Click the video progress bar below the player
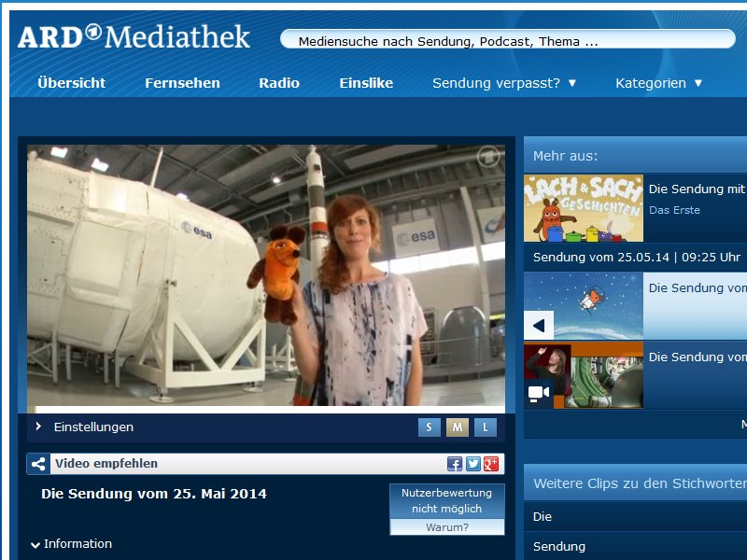Screen dimensions: 747x560 click(x=266, y=410)
